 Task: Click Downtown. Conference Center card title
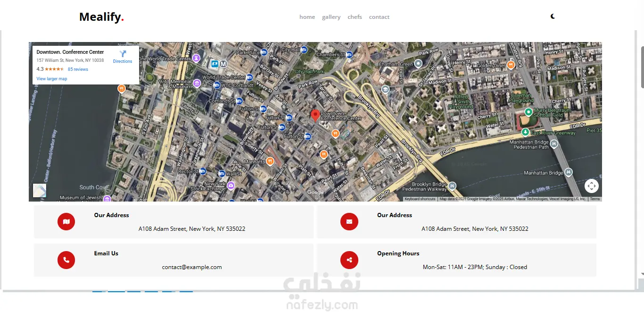pos(70,52)
